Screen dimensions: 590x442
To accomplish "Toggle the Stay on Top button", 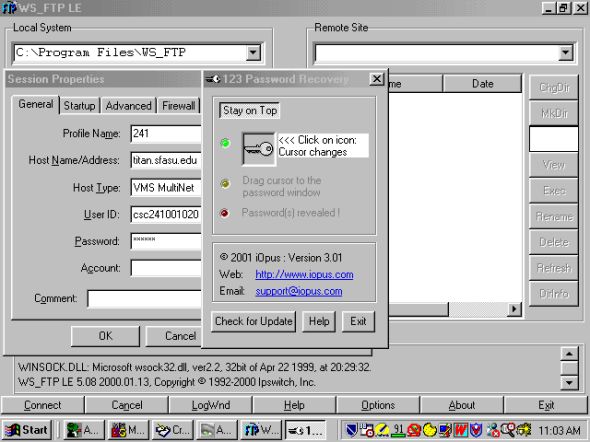I will click(x=250, y=111).
